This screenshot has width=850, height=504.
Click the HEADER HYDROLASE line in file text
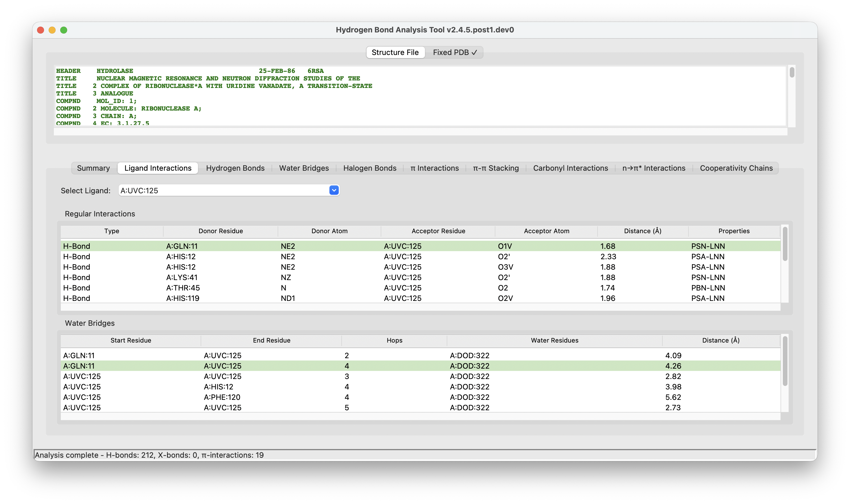point(190,71)
